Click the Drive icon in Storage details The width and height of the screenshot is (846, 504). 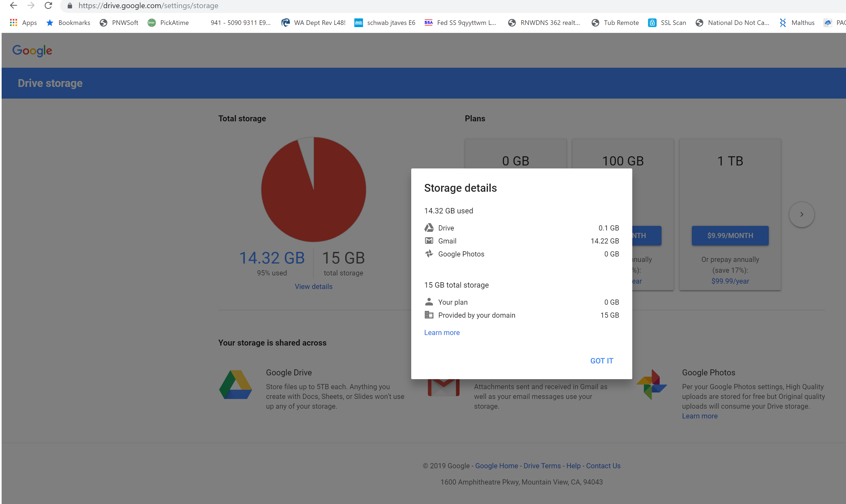[x=429, y=227]
